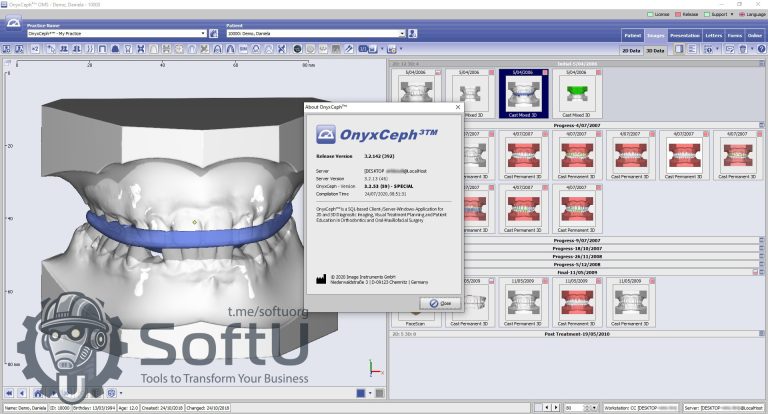
Task: Toggle the Release indicator checkbox
Action: (x=678, y=14)
